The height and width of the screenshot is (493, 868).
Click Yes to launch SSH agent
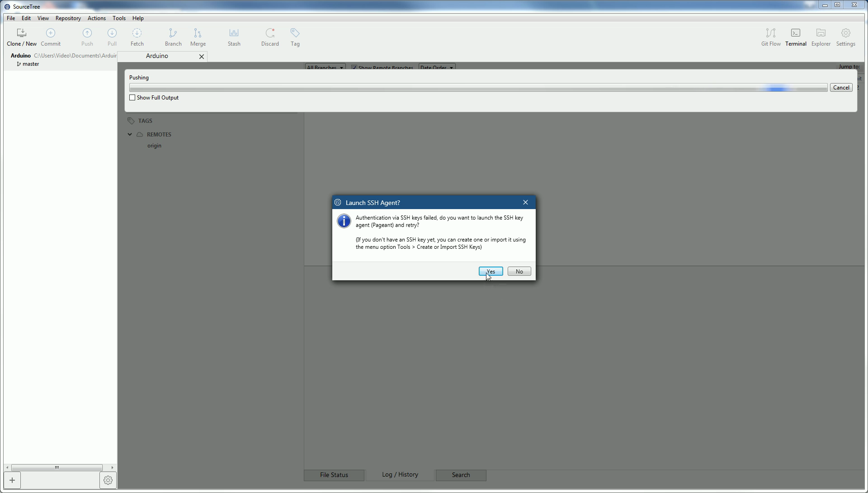(491, 271)
